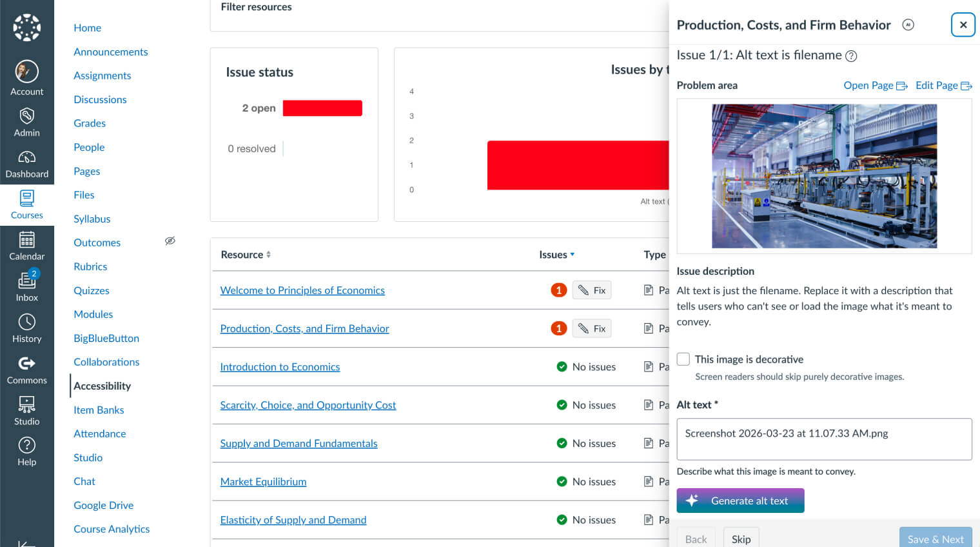Collapse the global navigation sidebar arrow

click(x=26, y=543)
